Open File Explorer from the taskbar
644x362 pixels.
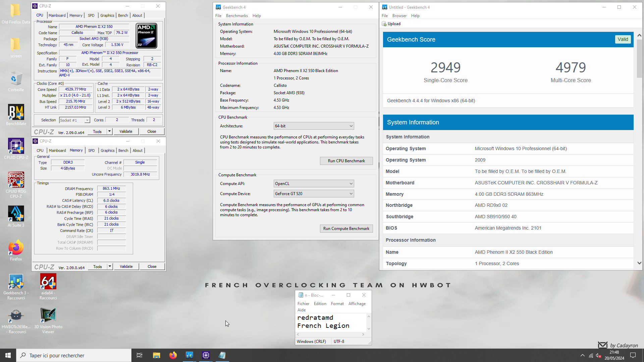click(156, 355)
